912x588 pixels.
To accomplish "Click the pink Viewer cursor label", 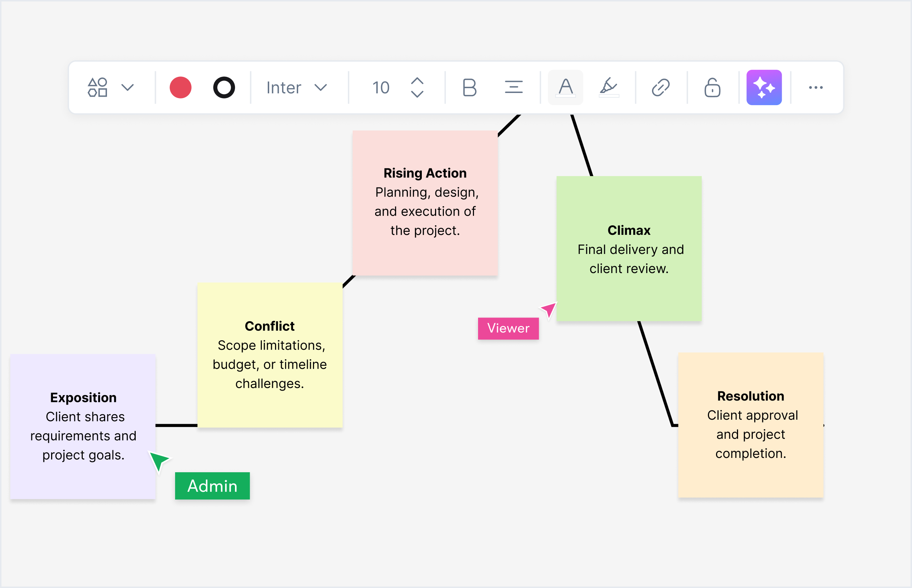I will click(509, 329).
